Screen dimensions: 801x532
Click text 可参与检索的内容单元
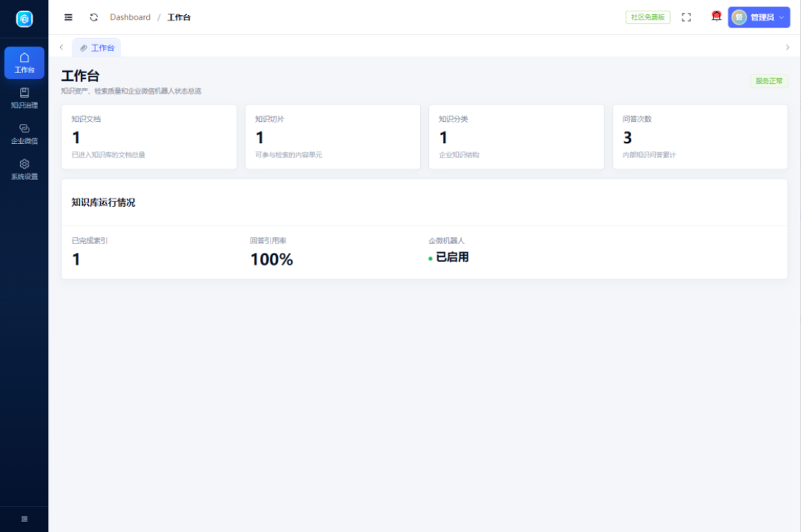point(288,155)
